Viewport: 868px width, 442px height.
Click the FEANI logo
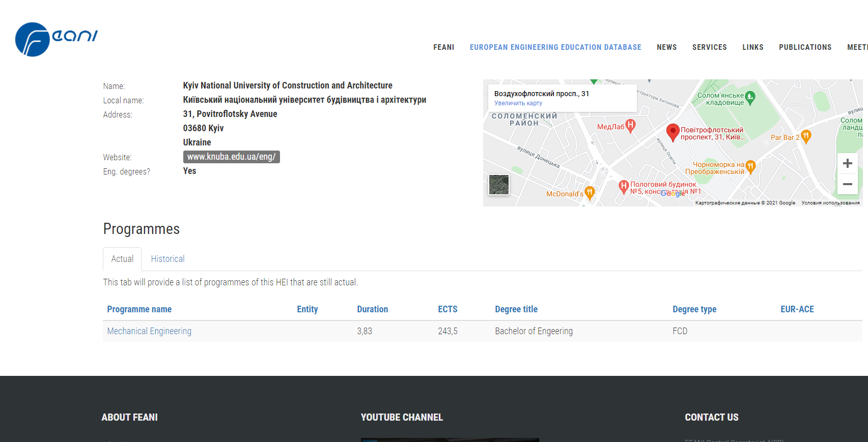pos(57,39)
